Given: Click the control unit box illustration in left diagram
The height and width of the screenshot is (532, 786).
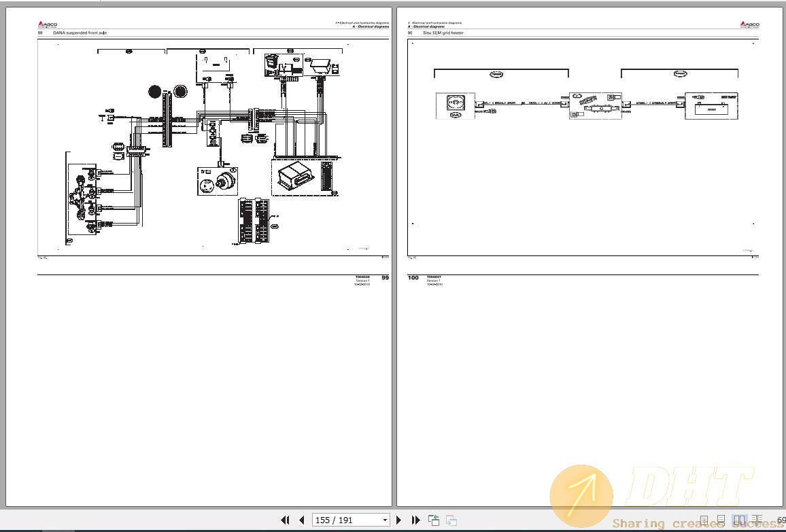Looking at the screenshot, I should click(295, 177).
